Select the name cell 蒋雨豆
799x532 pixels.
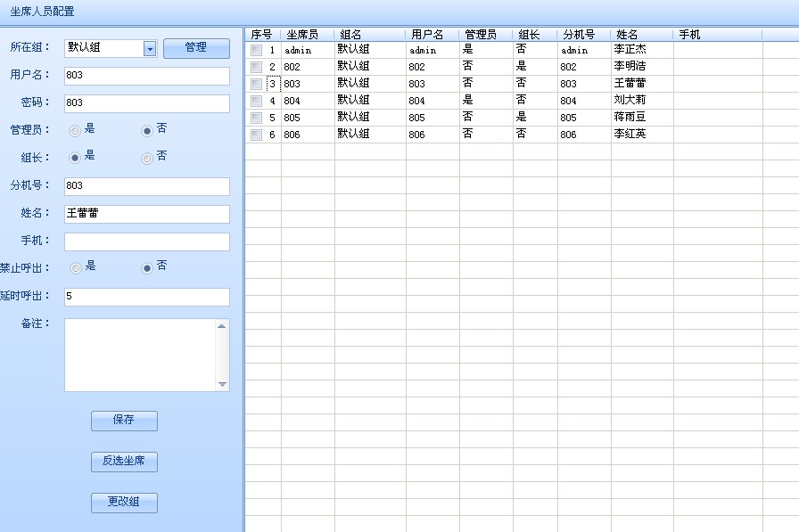[x=642, y=118]
